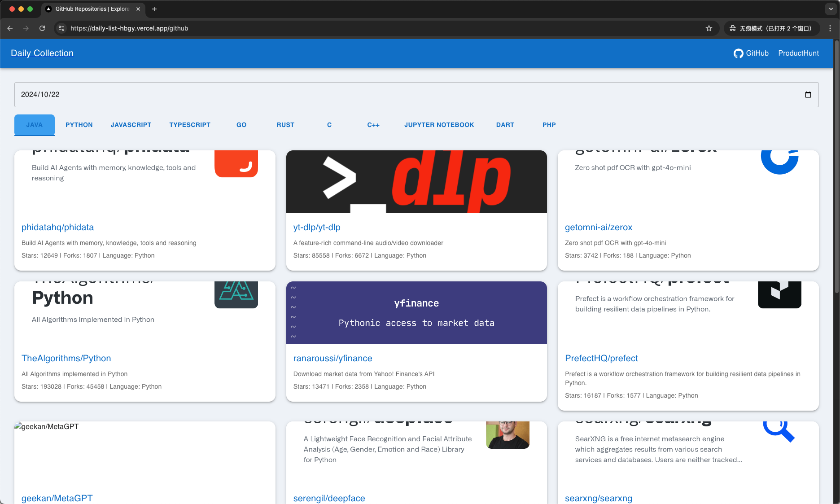The height and width of the screenshot is (504, 840).
Task: Open Chrome's three-dot menu
Action: (x=830, y=28)
